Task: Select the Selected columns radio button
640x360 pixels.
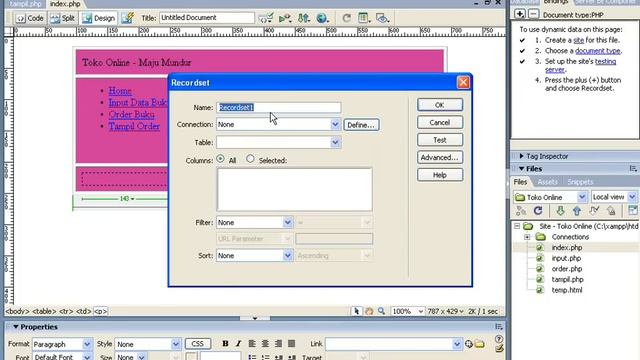Action: click(250, 159)
